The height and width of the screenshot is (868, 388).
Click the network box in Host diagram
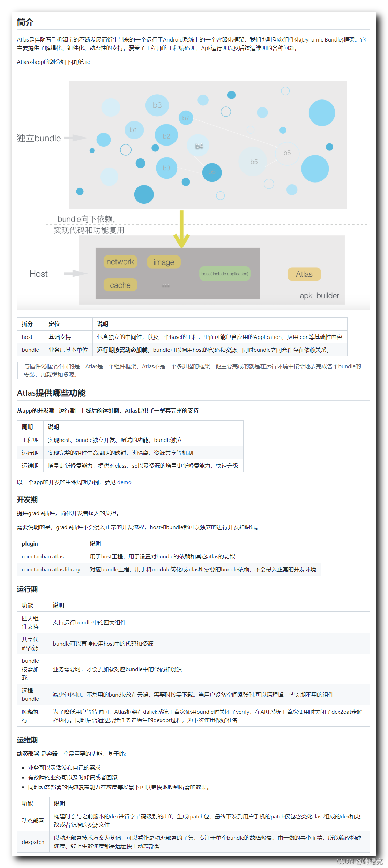[120, 262]
